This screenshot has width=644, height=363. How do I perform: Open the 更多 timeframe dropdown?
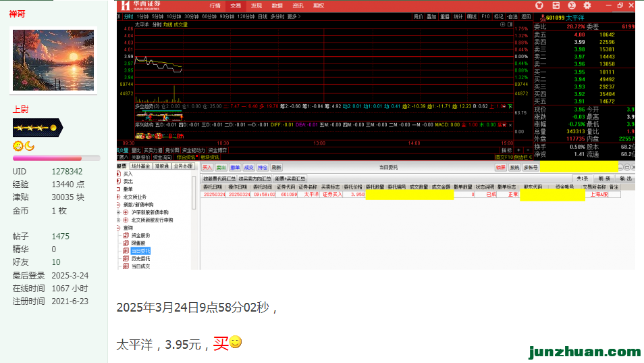(294, 16)
